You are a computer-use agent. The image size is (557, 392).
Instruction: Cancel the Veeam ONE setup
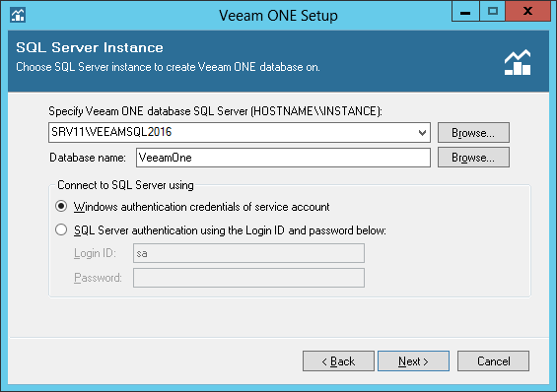click(x=493, y=361)
